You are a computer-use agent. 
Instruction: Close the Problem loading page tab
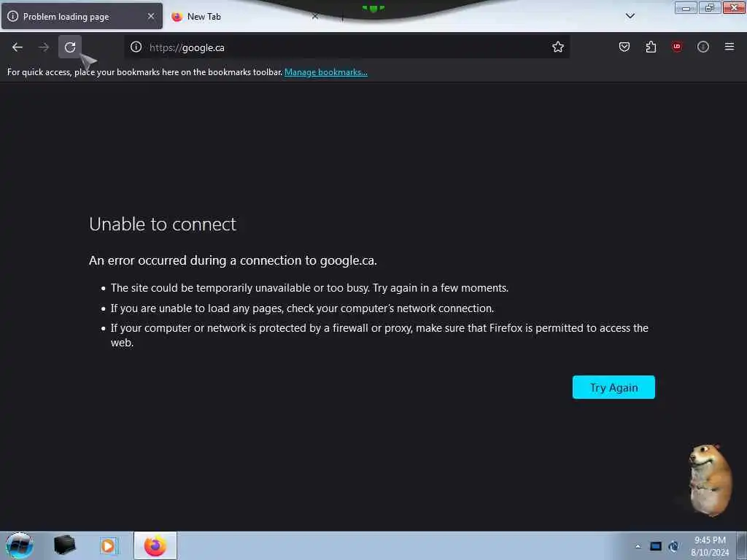pyautogui.click(x=151, y=16)
